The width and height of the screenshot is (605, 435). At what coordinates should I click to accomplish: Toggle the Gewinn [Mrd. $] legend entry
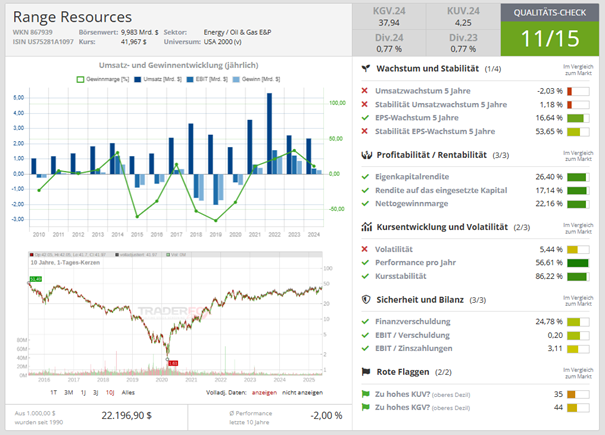click(x=257, y=80)
